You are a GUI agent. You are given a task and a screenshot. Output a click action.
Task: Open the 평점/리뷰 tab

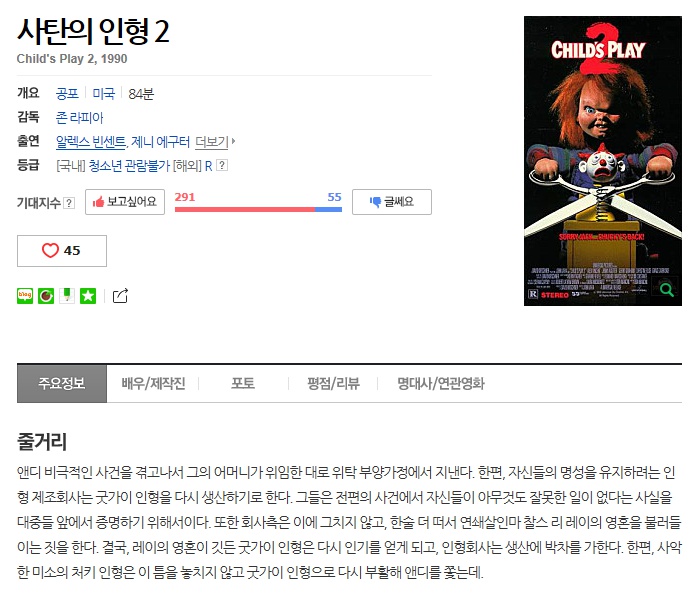tap(333, 383)
